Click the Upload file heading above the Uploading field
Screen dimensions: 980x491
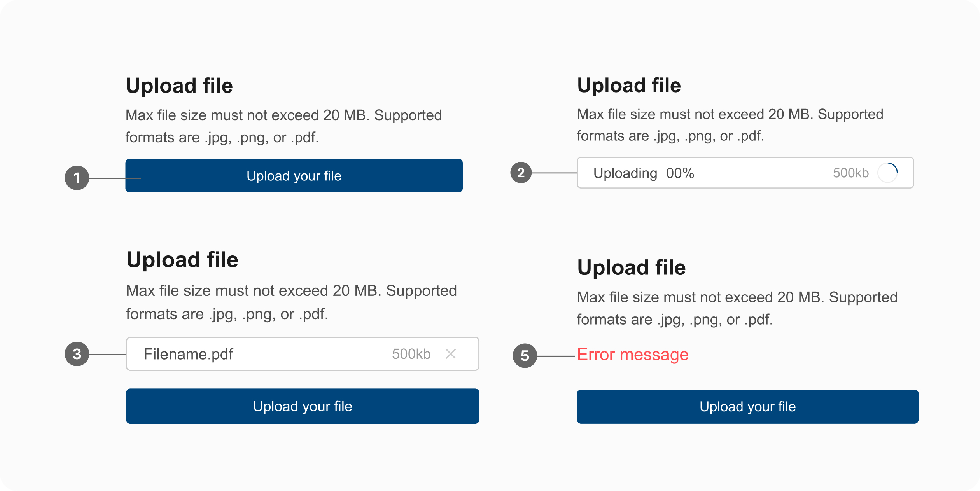point(629,85)
